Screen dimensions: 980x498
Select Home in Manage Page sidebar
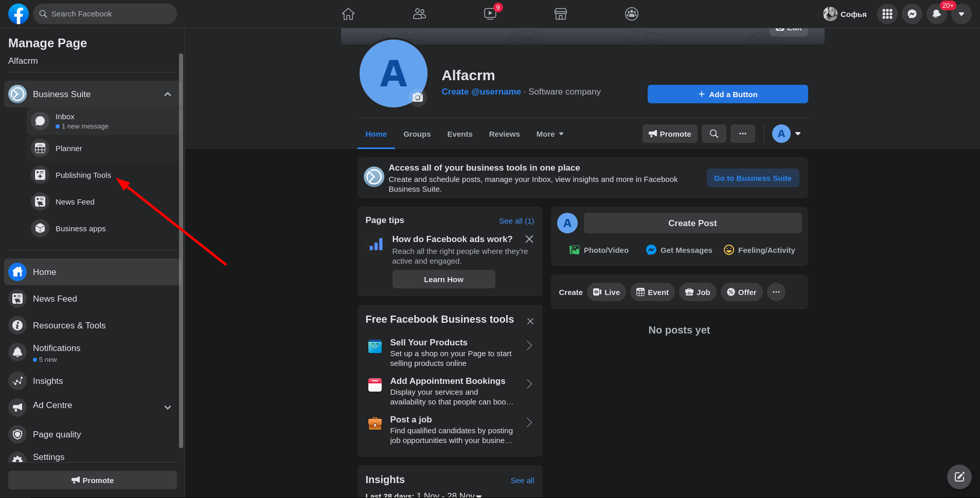tap(92, 272)
